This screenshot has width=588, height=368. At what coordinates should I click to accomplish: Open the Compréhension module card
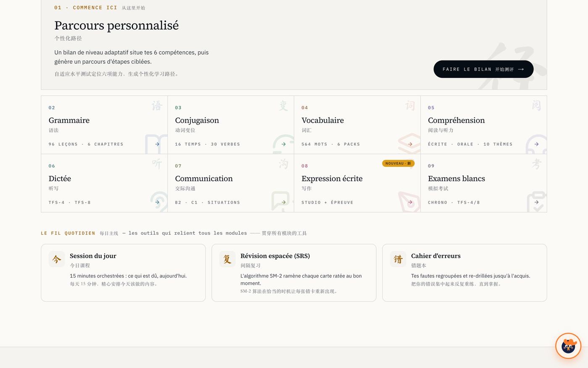coord(483,125)
